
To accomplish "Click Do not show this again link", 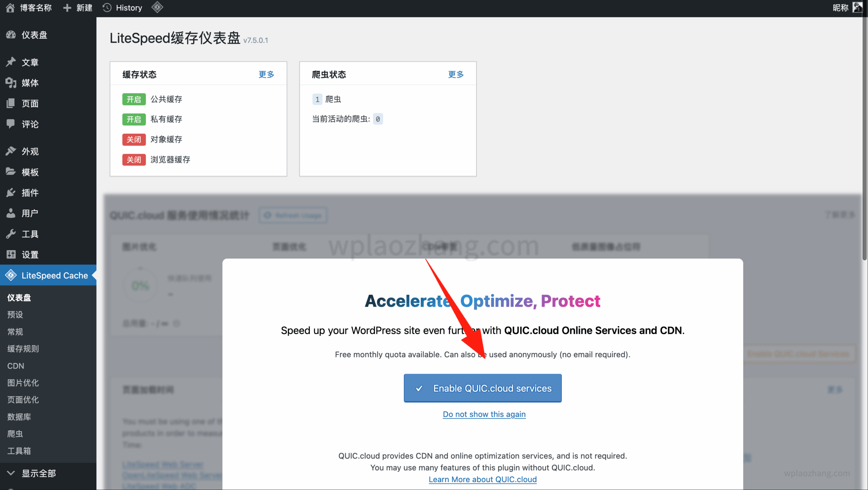I will (x=484, y=414).
